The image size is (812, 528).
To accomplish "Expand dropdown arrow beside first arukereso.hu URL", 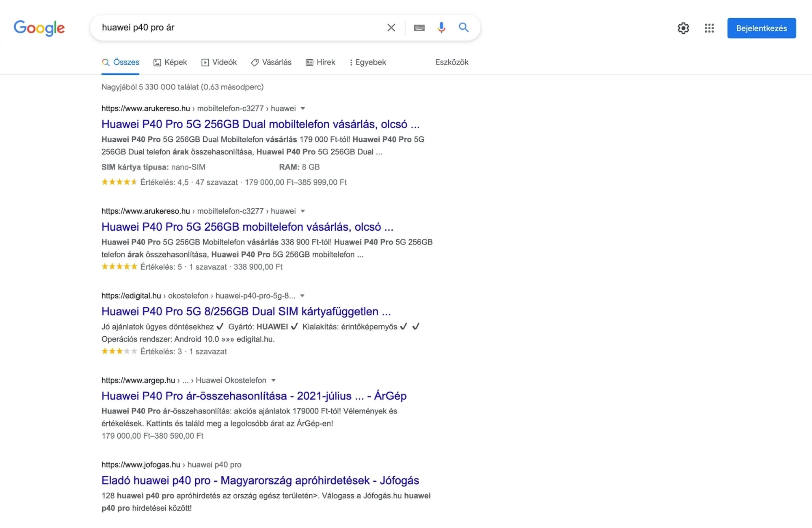I will point(303,108).
